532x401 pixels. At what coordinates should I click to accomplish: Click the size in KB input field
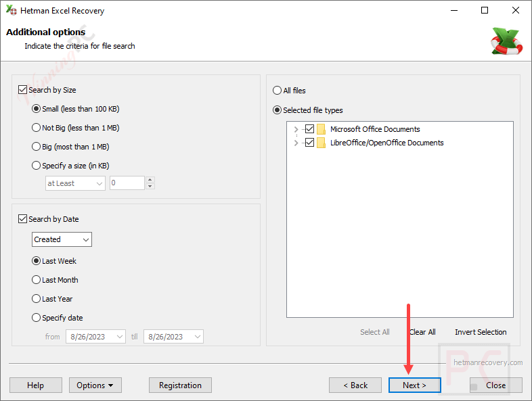pos(127,183)
